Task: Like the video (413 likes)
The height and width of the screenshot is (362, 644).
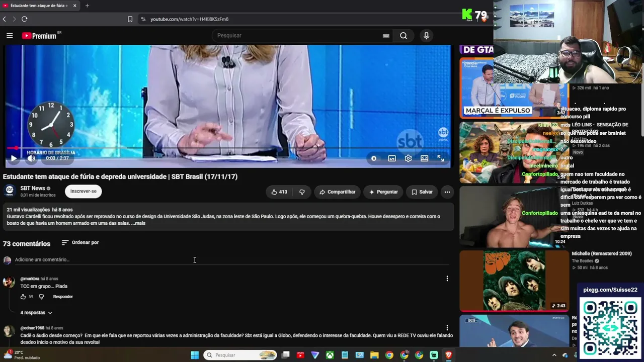Action: click(x=279, y=192)
